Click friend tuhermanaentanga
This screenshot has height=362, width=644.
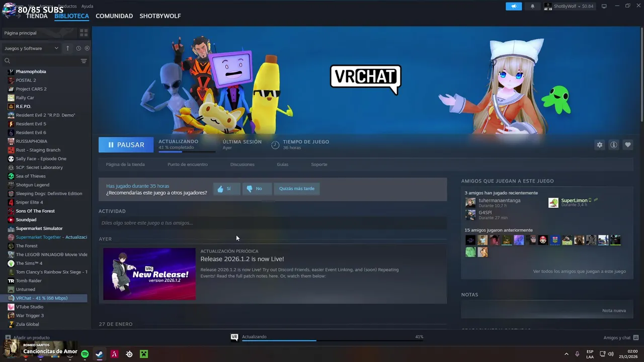[499, 201]
